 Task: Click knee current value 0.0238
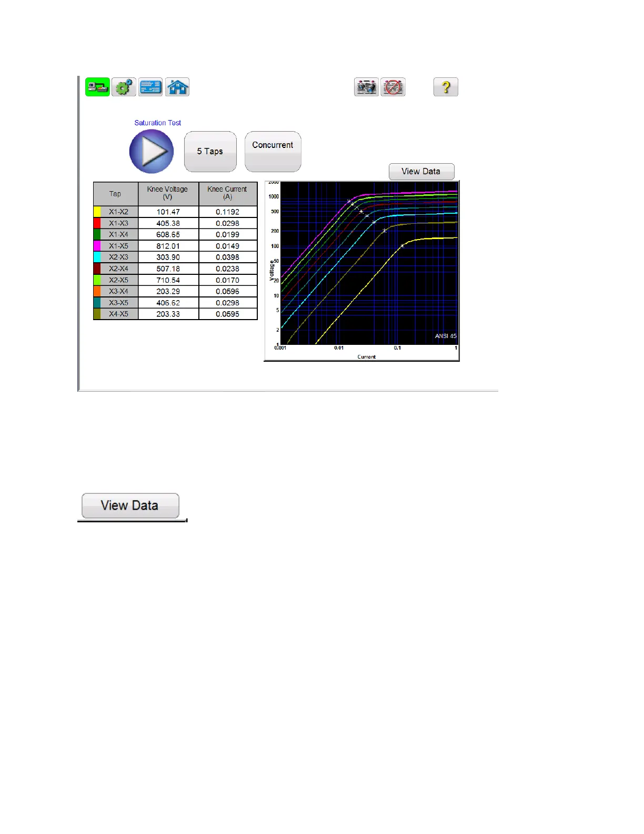point(228,269)
